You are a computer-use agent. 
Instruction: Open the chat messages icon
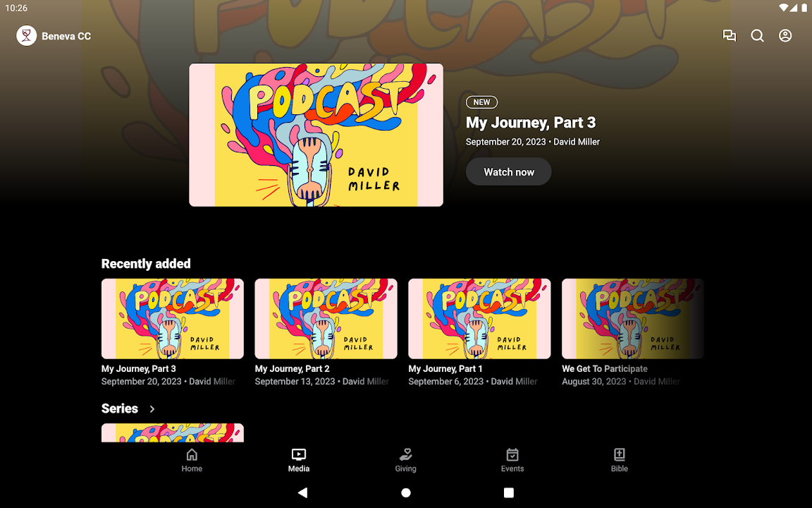[x=730, y=36]
